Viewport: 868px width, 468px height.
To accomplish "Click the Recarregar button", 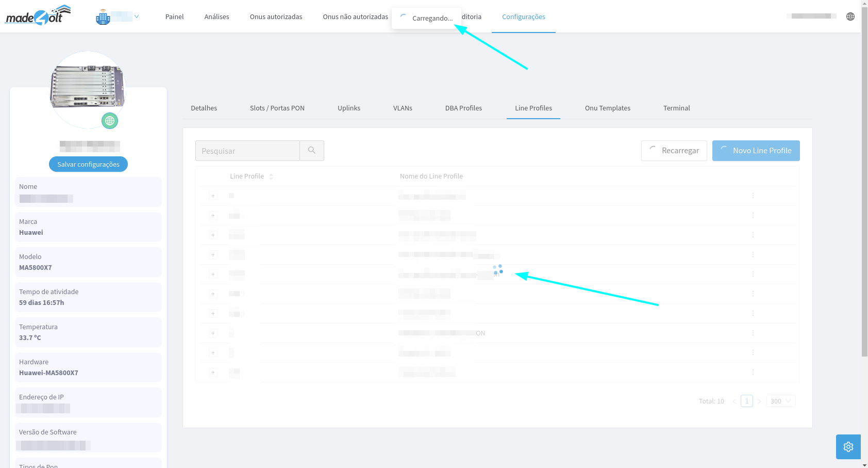I will pos(674,151).
